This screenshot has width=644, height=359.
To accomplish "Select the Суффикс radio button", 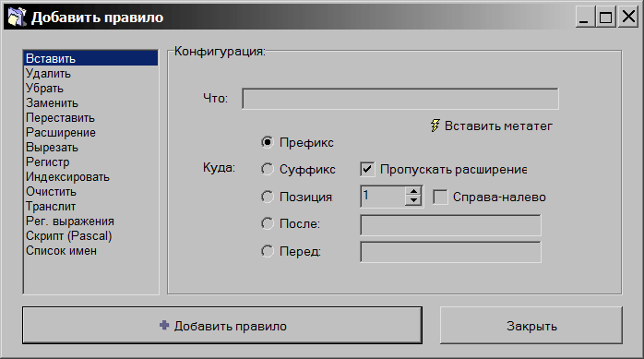I will (267, 169).
